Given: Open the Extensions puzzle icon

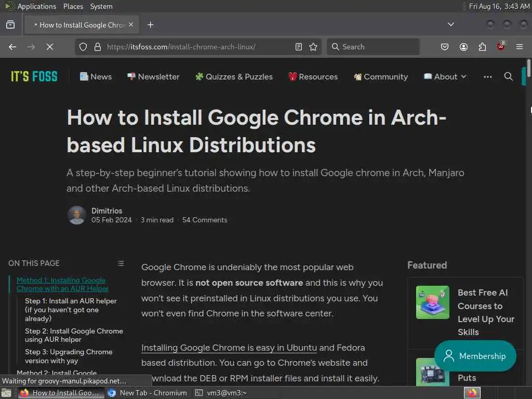Looking at the screenshot, I should click(x=482, y=47).
